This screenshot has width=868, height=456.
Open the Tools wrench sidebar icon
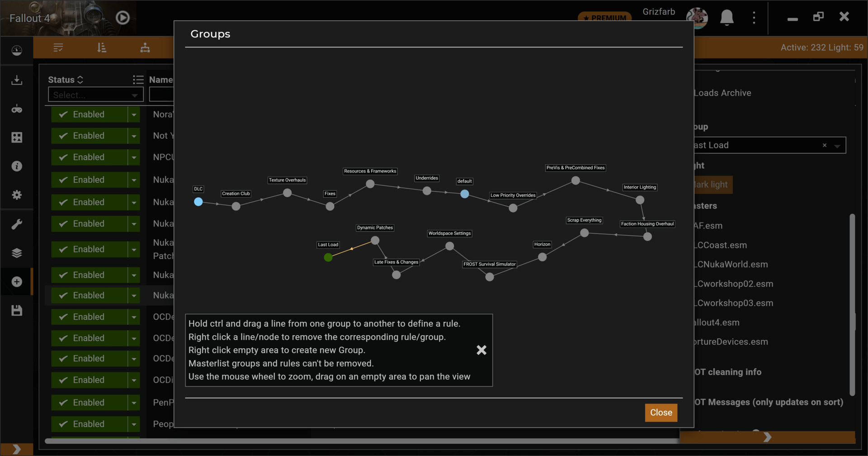coord(17,224)
